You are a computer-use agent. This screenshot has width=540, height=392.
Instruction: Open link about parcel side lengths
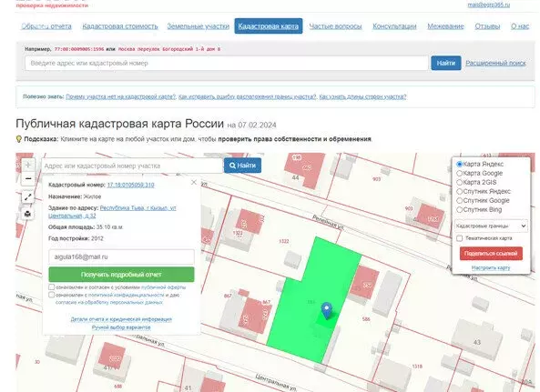(362, 96)
